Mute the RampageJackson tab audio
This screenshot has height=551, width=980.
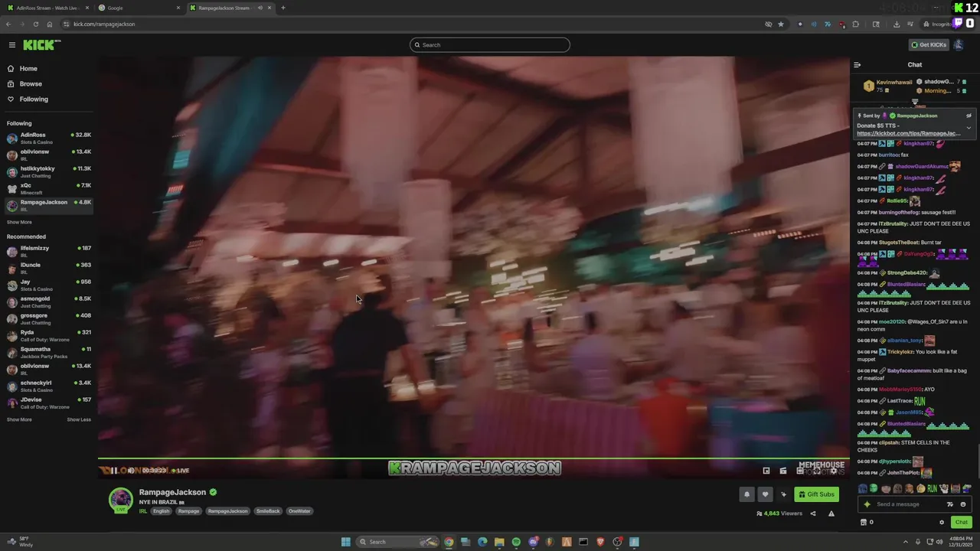coord(260,8)
